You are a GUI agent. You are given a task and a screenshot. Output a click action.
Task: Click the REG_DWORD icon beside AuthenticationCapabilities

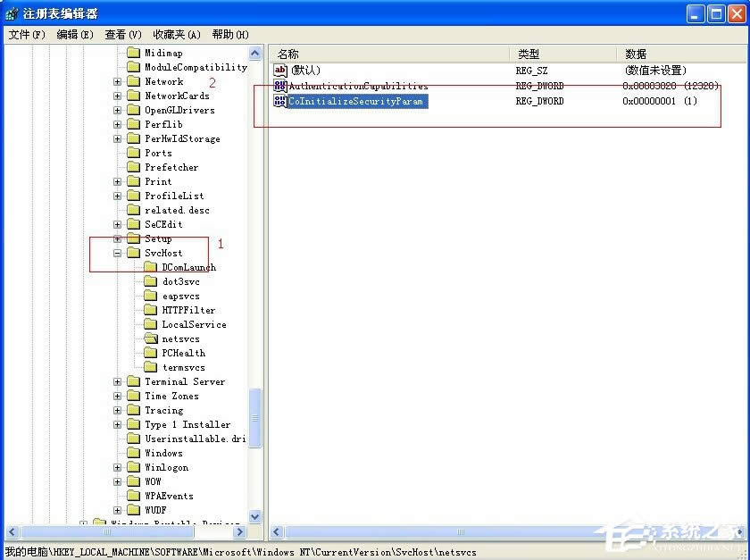click(x=279, y=85)
